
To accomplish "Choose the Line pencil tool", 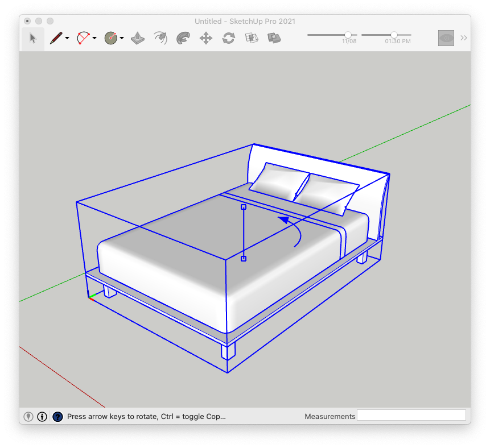I will click(x=56, y=39).
